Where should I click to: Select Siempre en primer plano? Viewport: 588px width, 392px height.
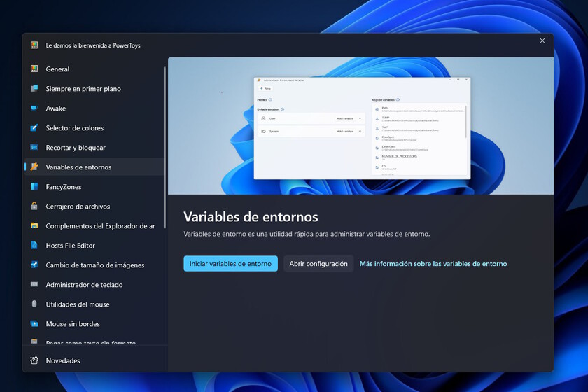94,88
